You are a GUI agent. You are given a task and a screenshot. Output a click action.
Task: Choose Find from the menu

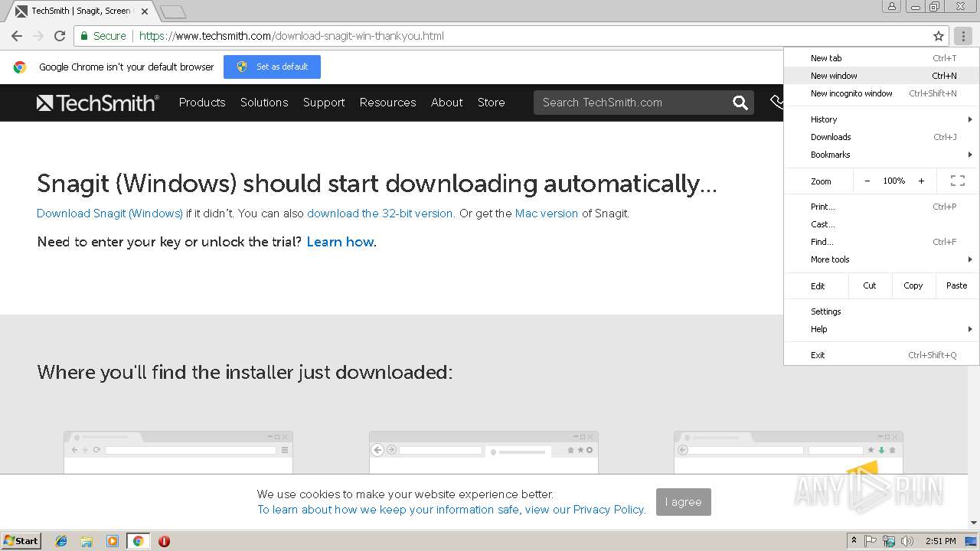tap(881, 242)
